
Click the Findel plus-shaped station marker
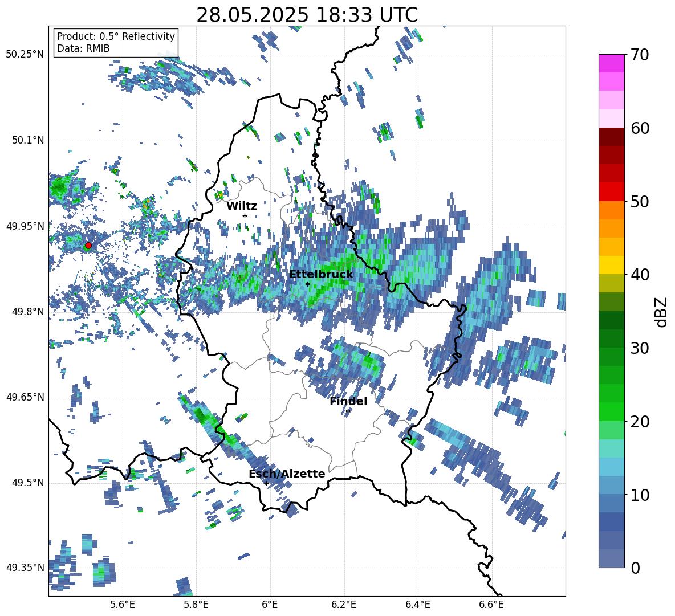click(x=348, y=411)
